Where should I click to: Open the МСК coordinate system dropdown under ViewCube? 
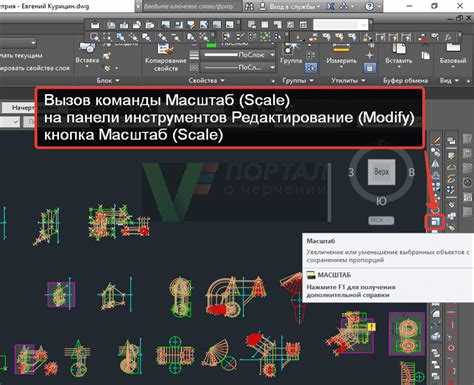coord(381,220)
